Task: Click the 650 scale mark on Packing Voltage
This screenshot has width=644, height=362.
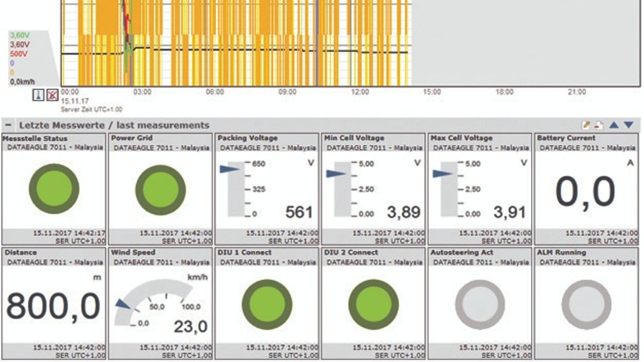Action: pos(259,164)
